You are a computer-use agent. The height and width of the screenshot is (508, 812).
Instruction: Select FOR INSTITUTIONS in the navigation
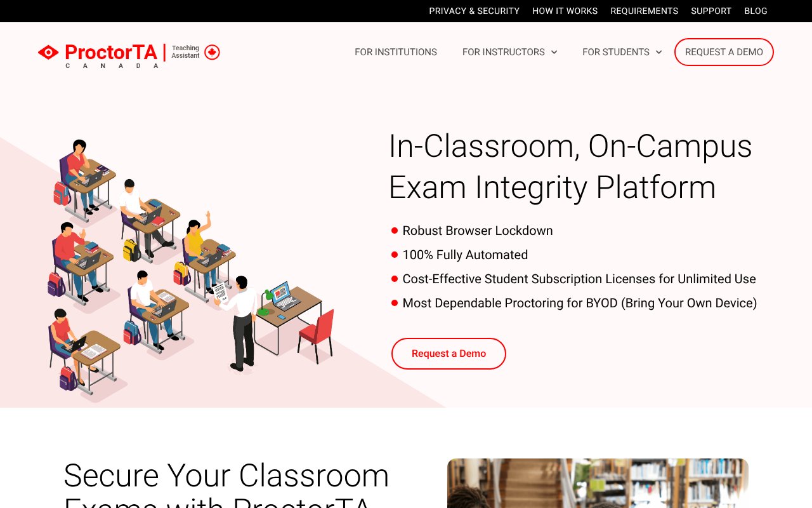point(396,52)
